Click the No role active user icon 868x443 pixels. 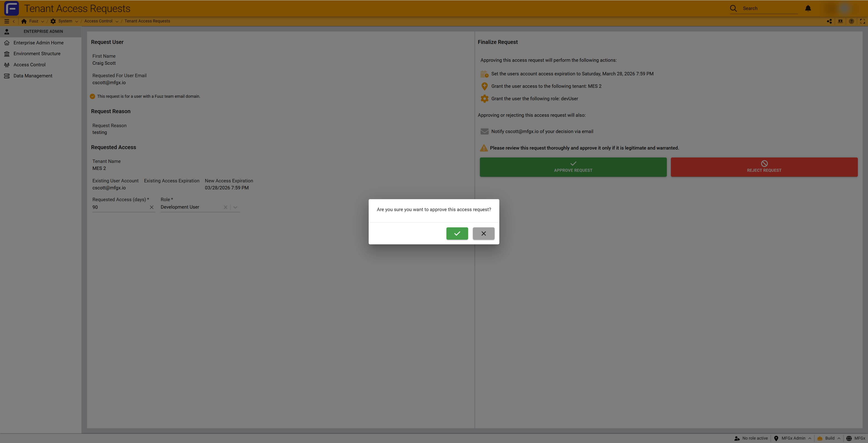coord(737,438)
